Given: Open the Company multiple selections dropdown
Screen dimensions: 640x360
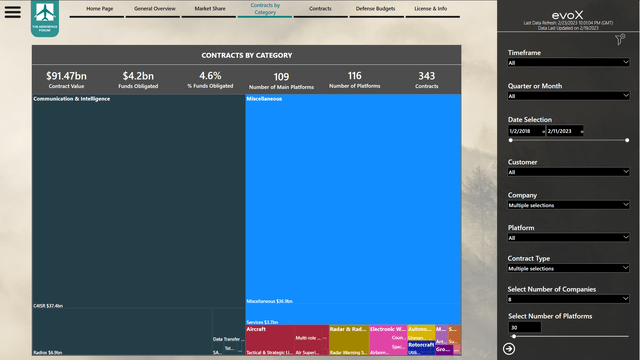Looking at the screenshot, I should click(x=568, y=205).
